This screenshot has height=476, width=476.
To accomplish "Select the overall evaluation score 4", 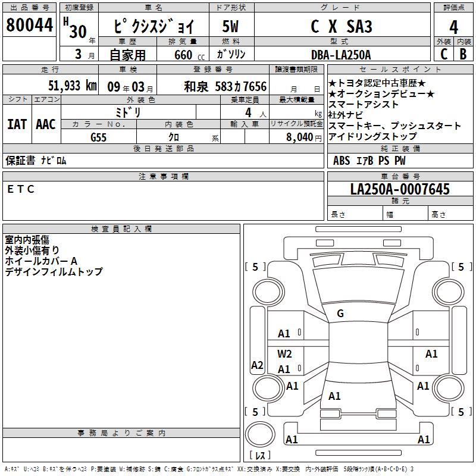I will coord(453,26).
